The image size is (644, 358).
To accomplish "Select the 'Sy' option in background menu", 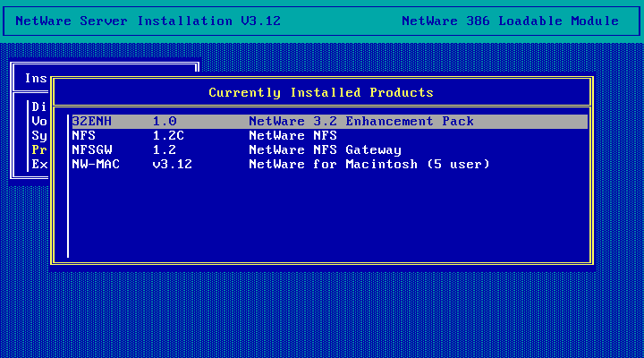I will coord(39,136).
